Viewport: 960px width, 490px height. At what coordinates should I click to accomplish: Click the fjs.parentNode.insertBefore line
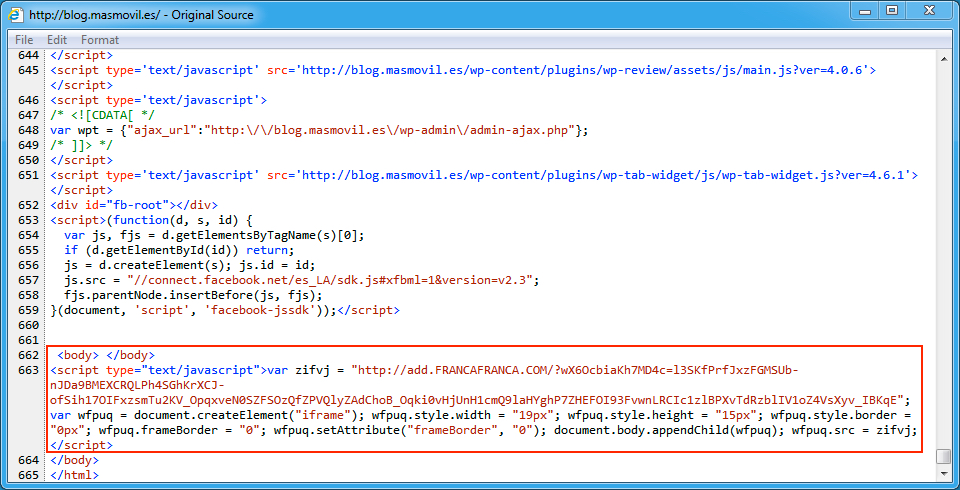coord(193,295)
